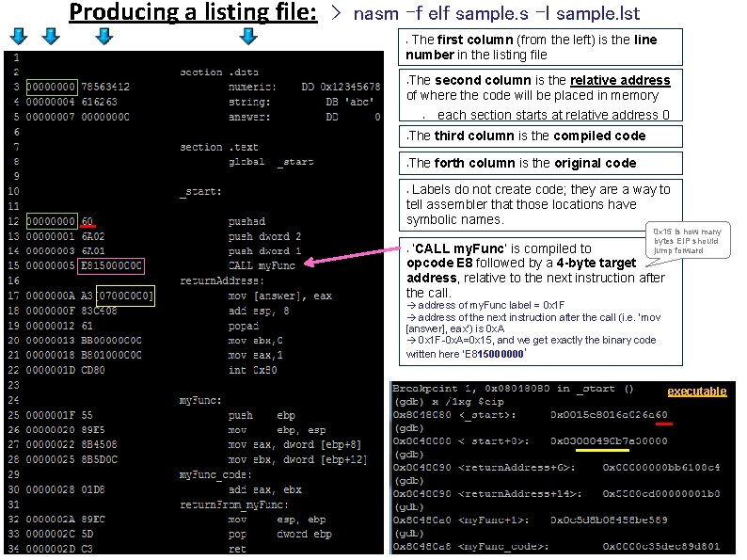The height and width of the screenshot is (560, 747).
Task: Click the yellow-underlined value in the gdb output
Action: (x=602, y=441)
